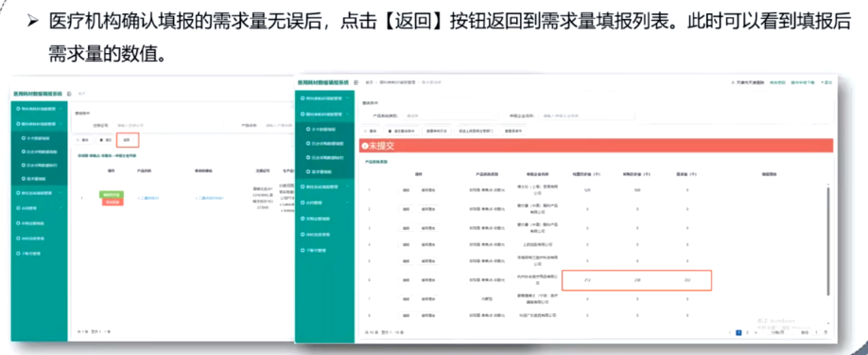Image resolution: width=868 pixels, height=355 pixels.
Task: Select the 500 value cell in row 1
Action: click(x=637, y=190)
